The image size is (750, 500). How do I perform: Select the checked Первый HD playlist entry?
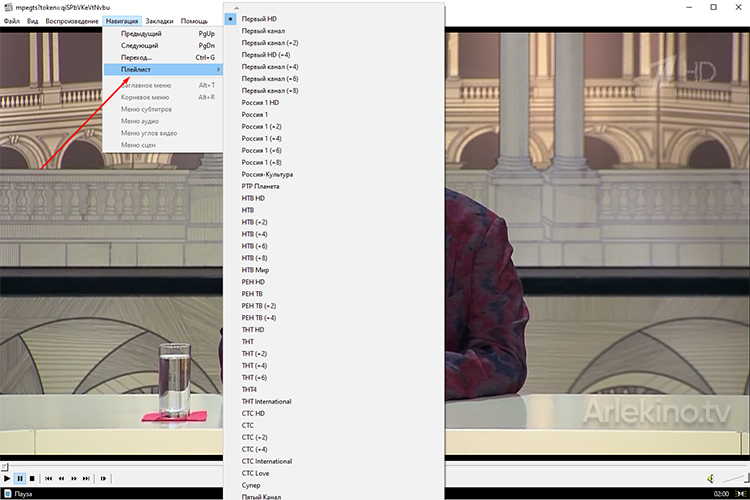tap(333, 19)
